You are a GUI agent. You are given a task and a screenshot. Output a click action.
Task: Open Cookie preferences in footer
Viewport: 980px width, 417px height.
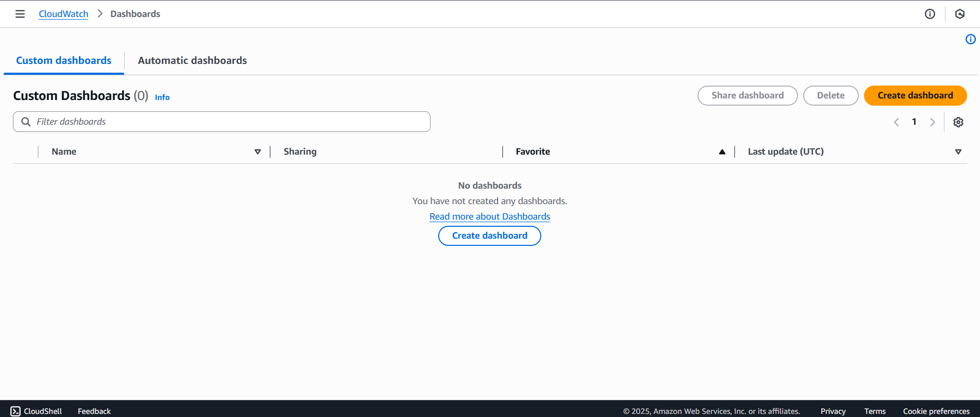(936, 411)
